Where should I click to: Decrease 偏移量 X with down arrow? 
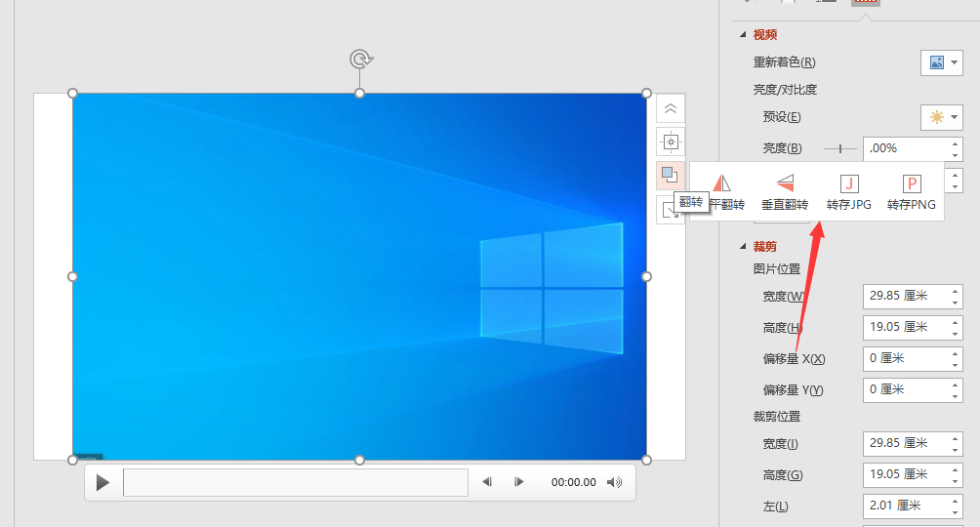[955, 365]
